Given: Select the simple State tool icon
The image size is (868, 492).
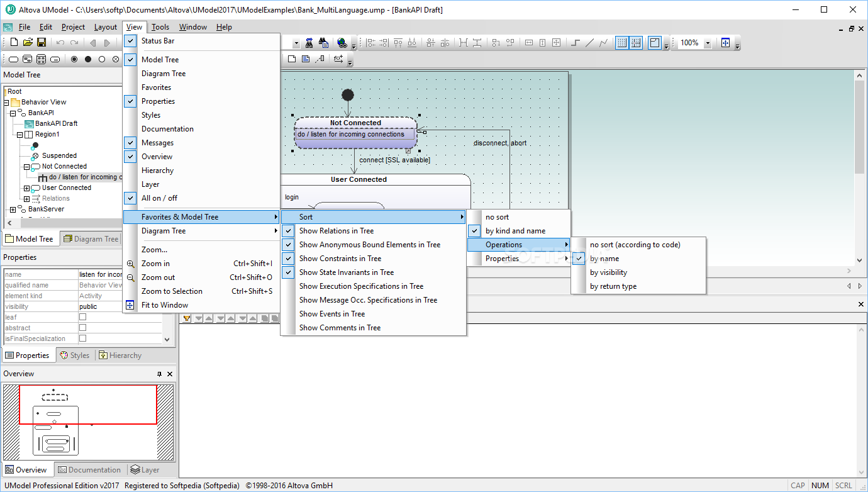Looking at the screenshot, I should point(13,59).
